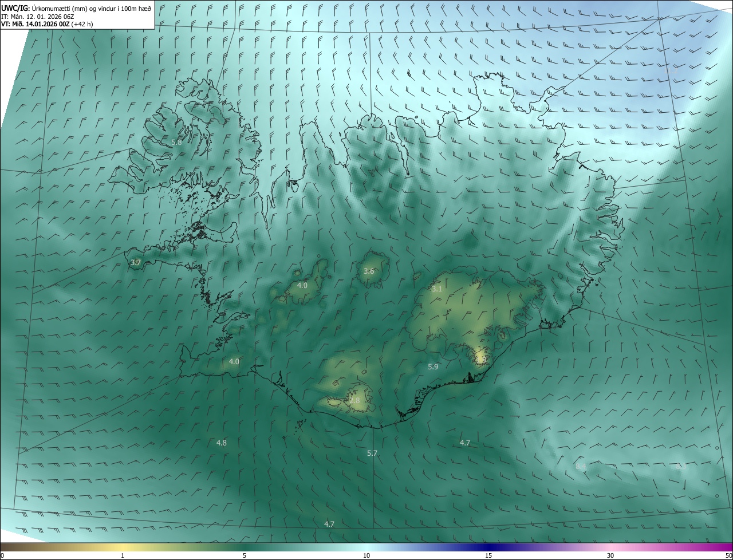733x560 pixels.
Task: Click the 5 tick label on the colour scale
Action: click(245, 556)
